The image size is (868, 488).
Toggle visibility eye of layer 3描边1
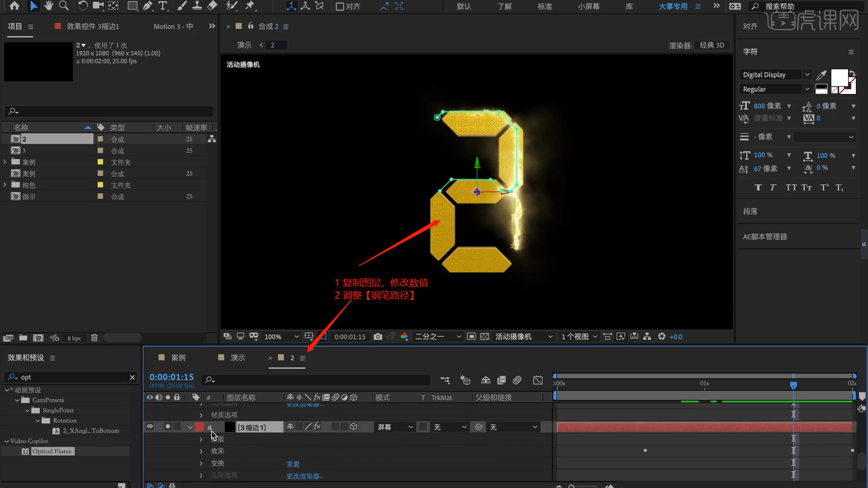(150, 427)
